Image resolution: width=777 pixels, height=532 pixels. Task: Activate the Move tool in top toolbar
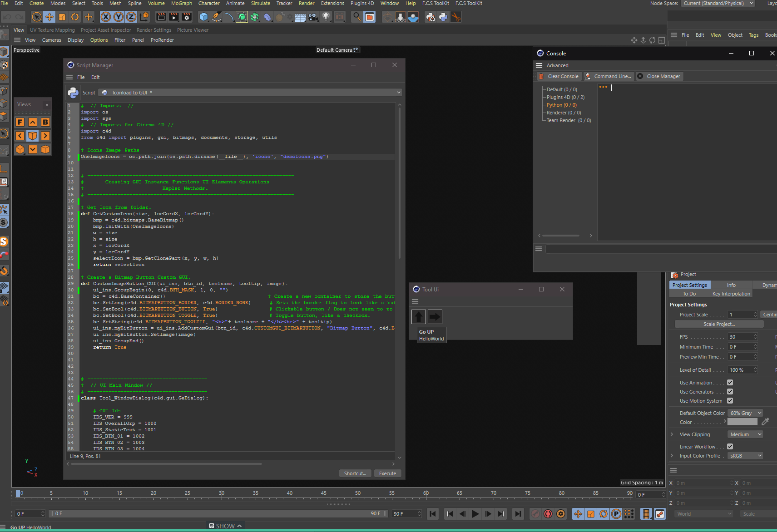49,17
